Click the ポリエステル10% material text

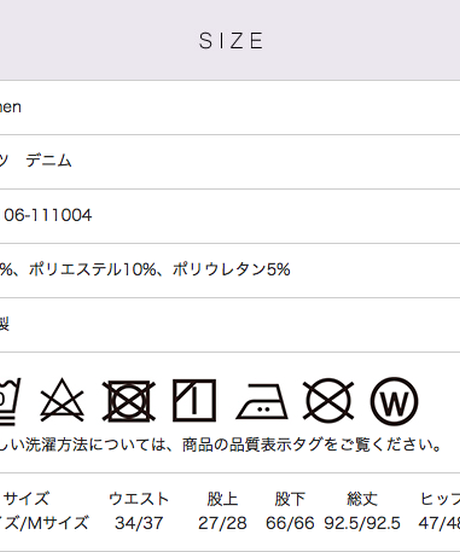pos(92,270)
